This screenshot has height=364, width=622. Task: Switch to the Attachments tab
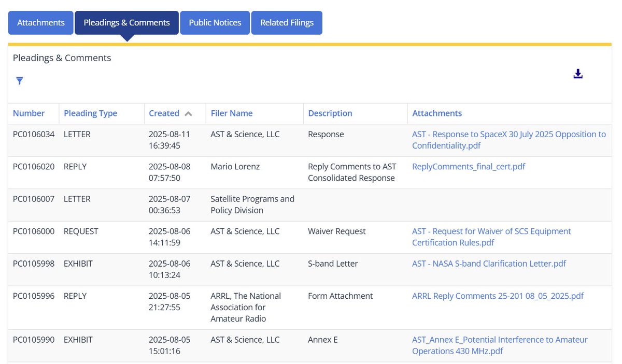point(41,23)
